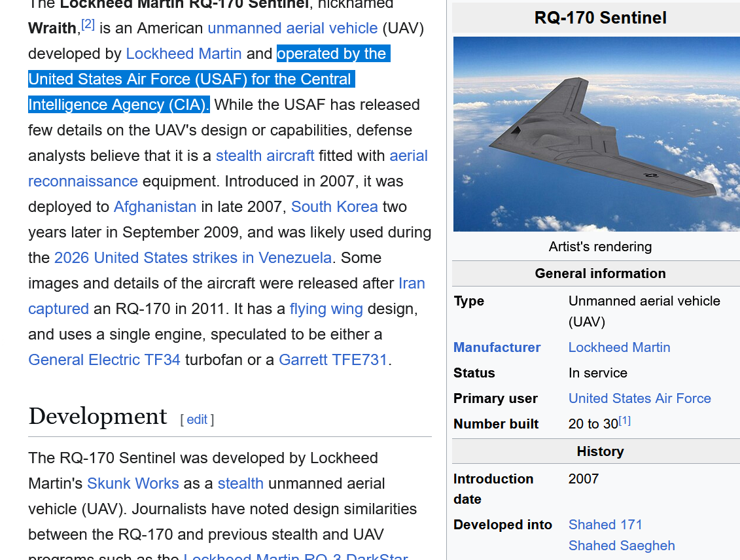Open the flying wing link
Screen dimensions: 740x560
click(326, 309)
